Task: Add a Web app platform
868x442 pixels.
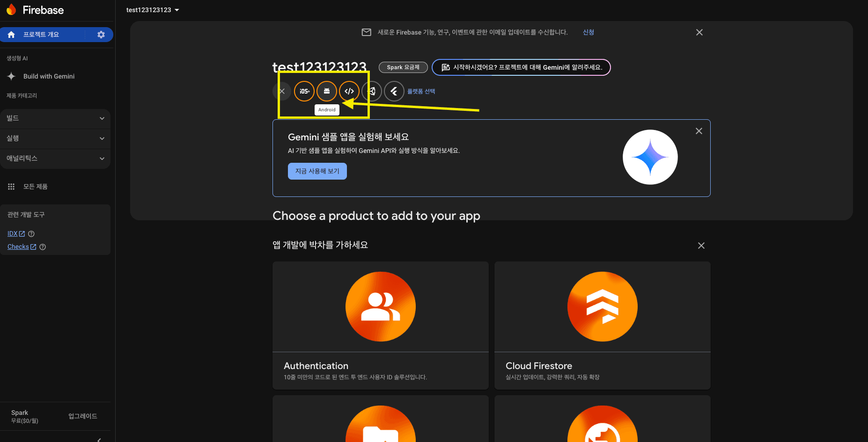Action: point(349,91)
